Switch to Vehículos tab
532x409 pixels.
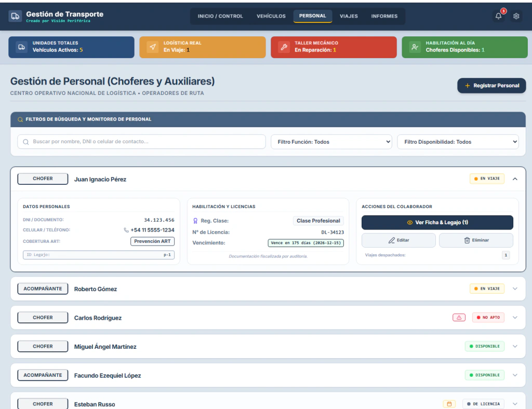271,16
